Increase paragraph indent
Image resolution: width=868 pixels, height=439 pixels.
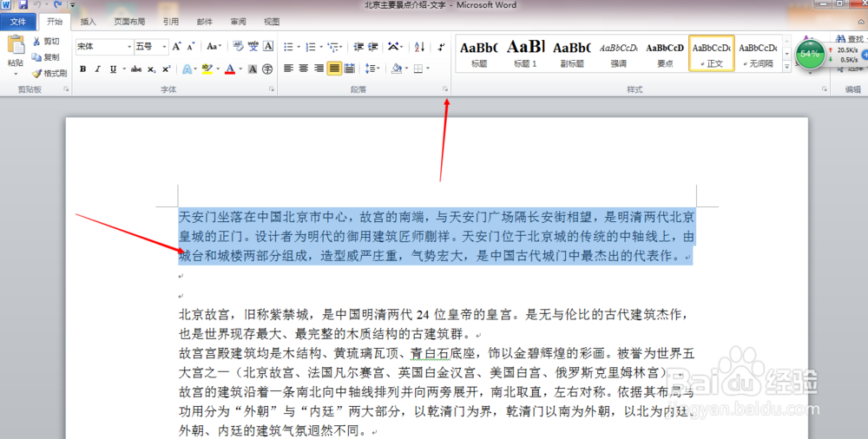(373, 47)
